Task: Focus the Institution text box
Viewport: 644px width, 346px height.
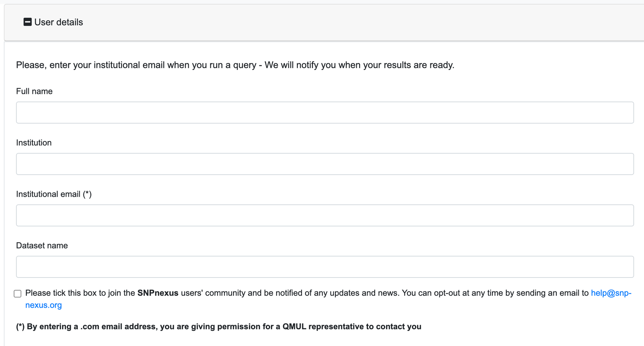Action: click(x=325, y=164)
